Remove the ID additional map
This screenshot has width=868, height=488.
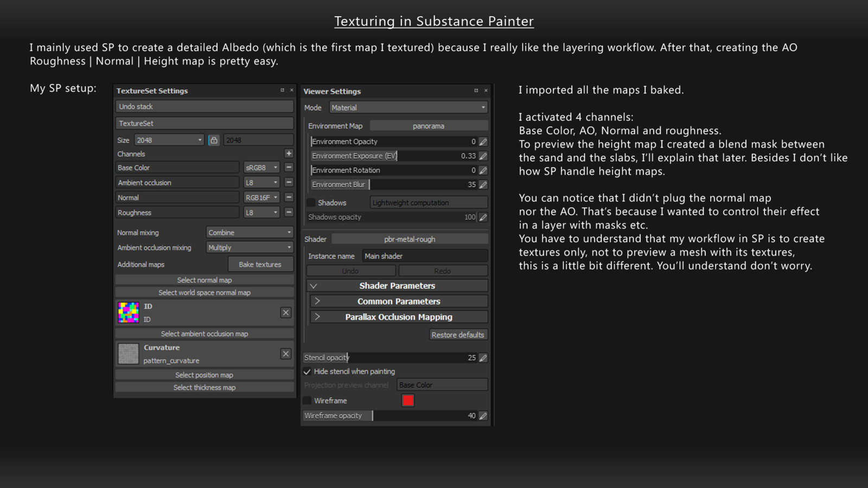click(x=286, y=313)
